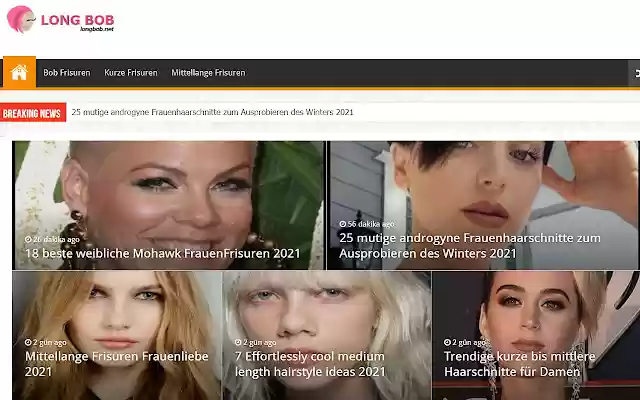The width and height of the screenshot is (640, 400).
Task: Select the '2 gün ago' timestamp on Trendige kurze tile
Action: point(464,342)
